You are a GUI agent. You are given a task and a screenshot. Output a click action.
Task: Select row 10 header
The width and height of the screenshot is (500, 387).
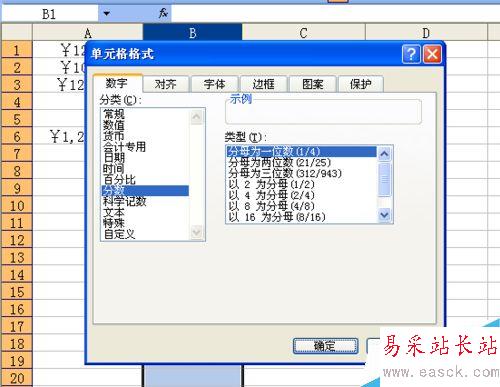[x=17, y=206]
